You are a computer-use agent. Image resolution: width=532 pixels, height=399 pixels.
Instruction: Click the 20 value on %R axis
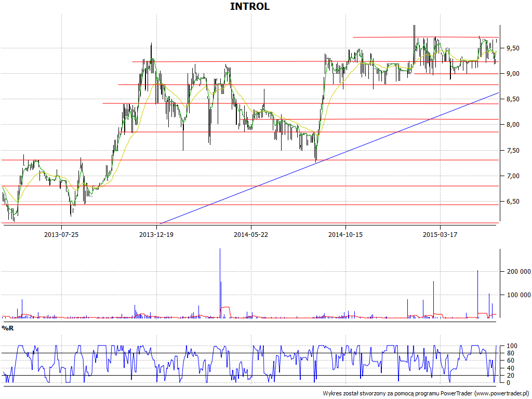512,376
